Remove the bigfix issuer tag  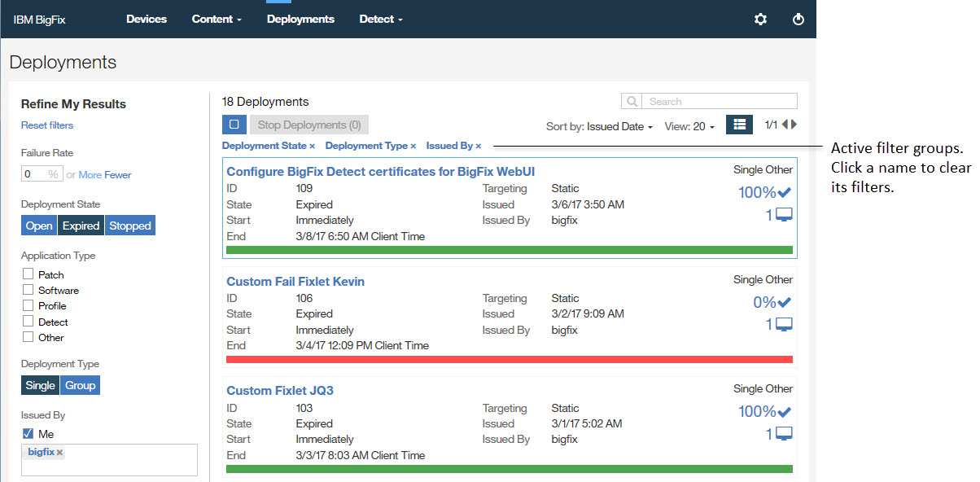[x=59, y=453]
